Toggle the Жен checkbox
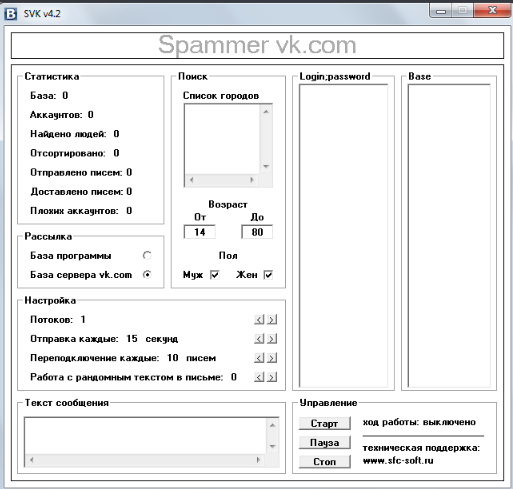Screen dimensions: 513x489 pyautogui.click(x=268, y=275)
